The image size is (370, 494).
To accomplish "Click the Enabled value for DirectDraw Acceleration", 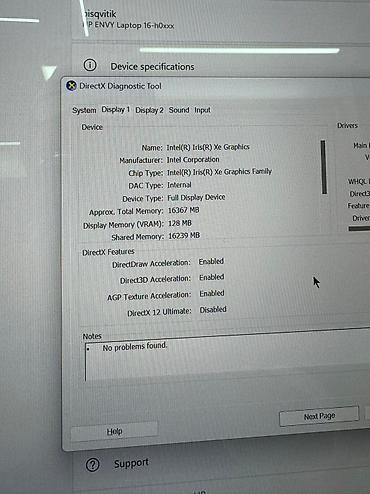I will tap(211, 262).
